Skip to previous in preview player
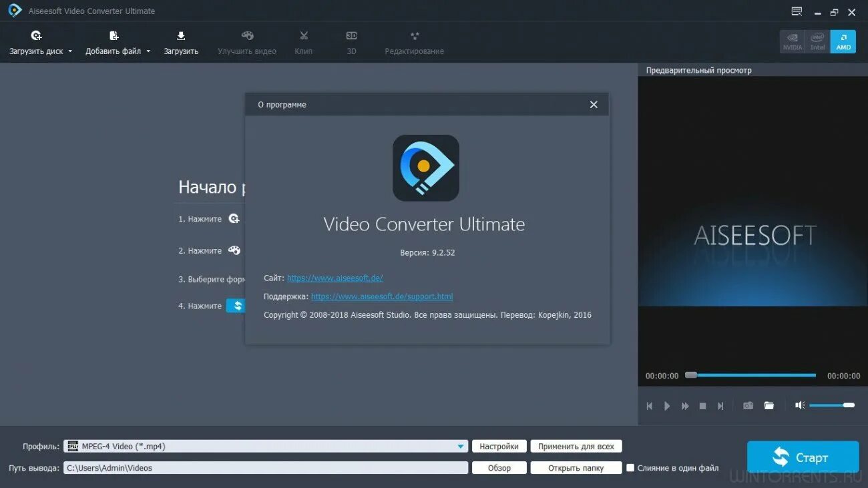Viewport: 868px width, 488px height. point(649,406)
